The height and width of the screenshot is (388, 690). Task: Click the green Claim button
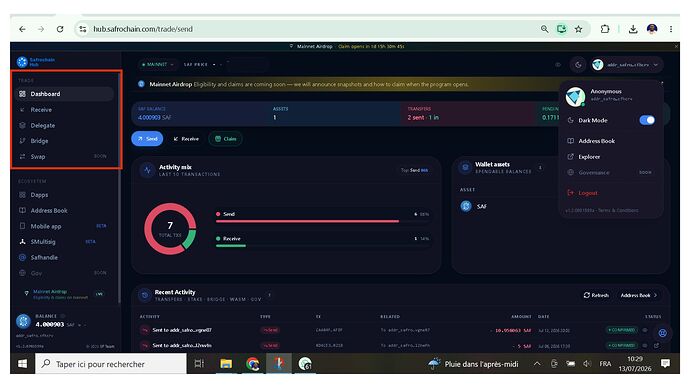tap(225, 139)
